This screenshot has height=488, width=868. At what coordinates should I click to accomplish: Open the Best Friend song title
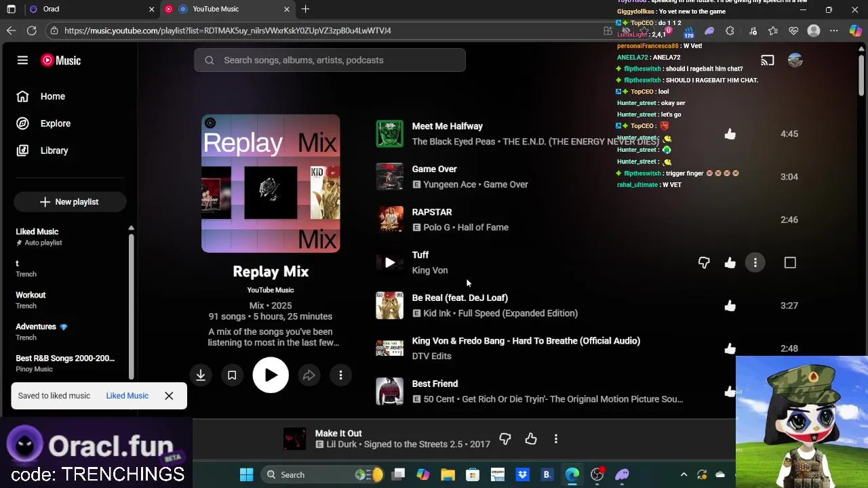tap(435, 384)
